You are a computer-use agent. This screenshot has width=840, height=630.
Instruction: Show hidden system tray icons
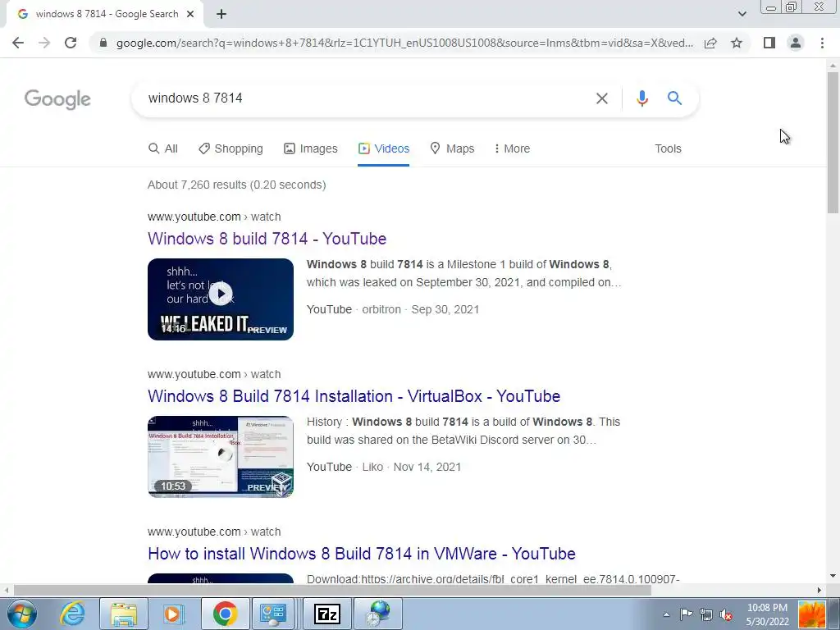666,615
